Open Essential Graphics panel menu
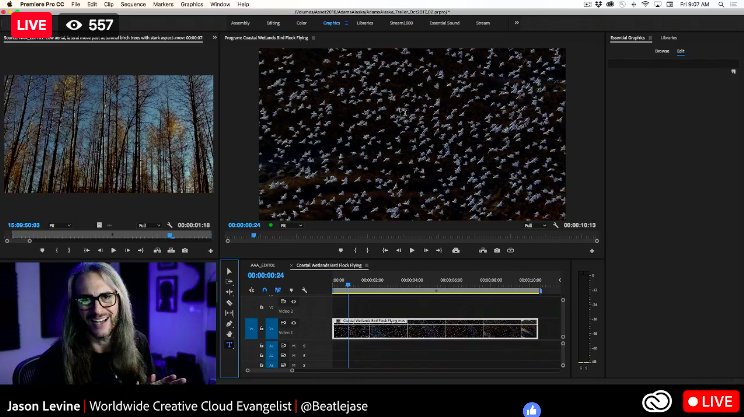The height and width of the screenshot is (417, 744). click(650, 38)
